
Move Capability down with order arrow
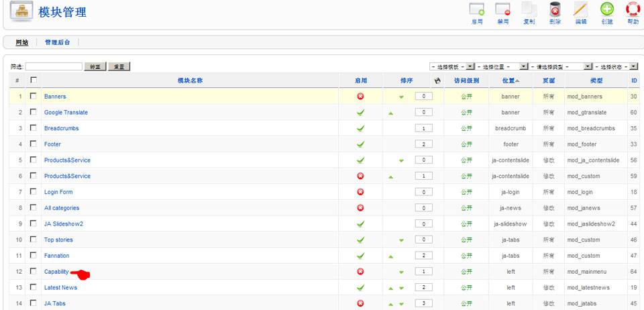401,272
